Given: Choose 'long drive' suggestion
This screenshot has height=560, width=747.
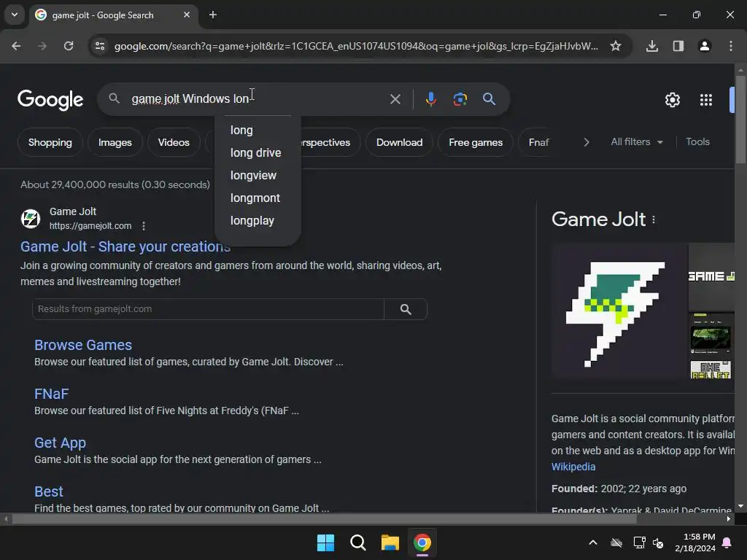Looking at the screenshot, I should coord(258,153).
